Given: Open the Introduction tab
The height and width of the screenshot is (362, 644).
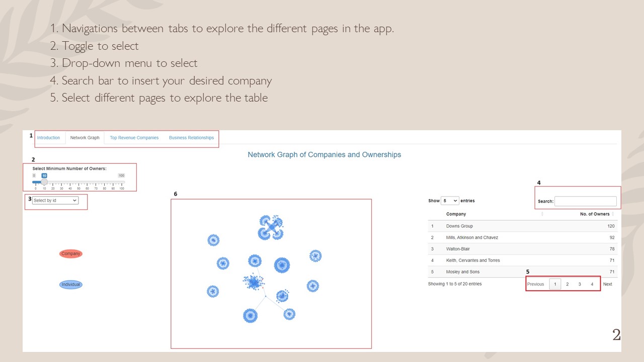Looking at the screenshot, I should pyautogui.click(x=48, y=138).
